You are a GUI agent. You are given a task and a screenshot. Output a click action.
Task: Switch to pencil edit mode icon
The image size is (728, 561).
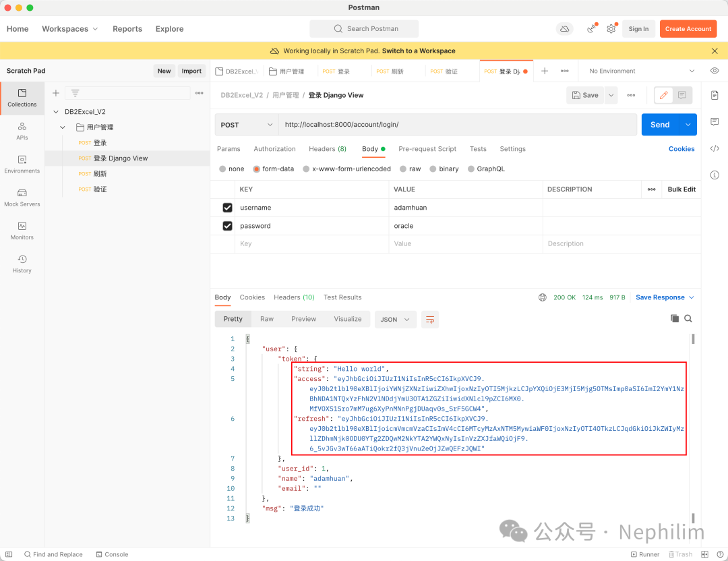(x=664, y=95)
